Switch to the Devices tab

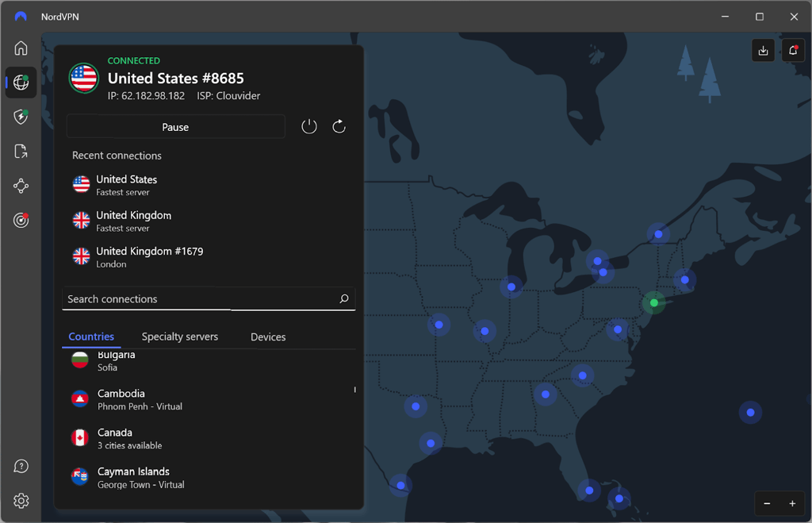tap(268, 337)
